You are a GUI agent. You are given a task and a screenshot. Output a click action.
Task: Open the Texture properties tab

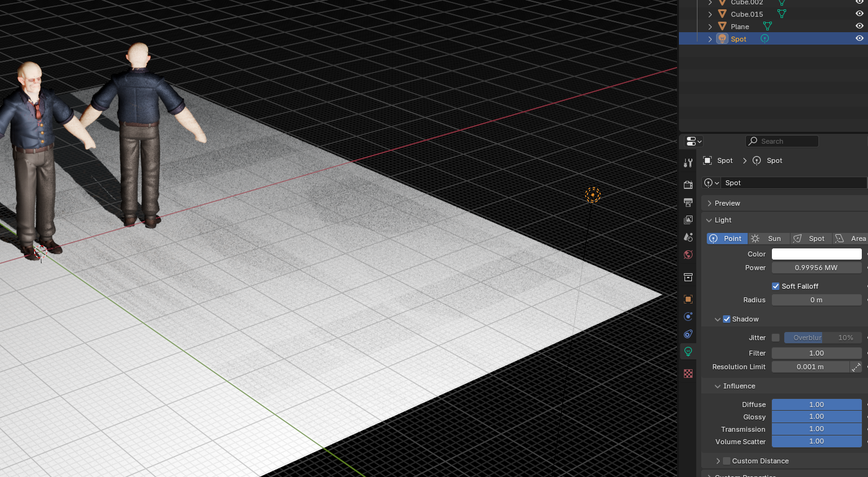688,374
